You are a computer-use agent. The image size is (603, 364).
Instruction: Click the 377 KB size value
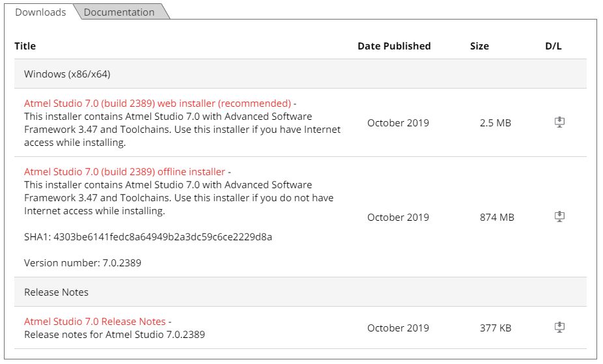[496, 328]
